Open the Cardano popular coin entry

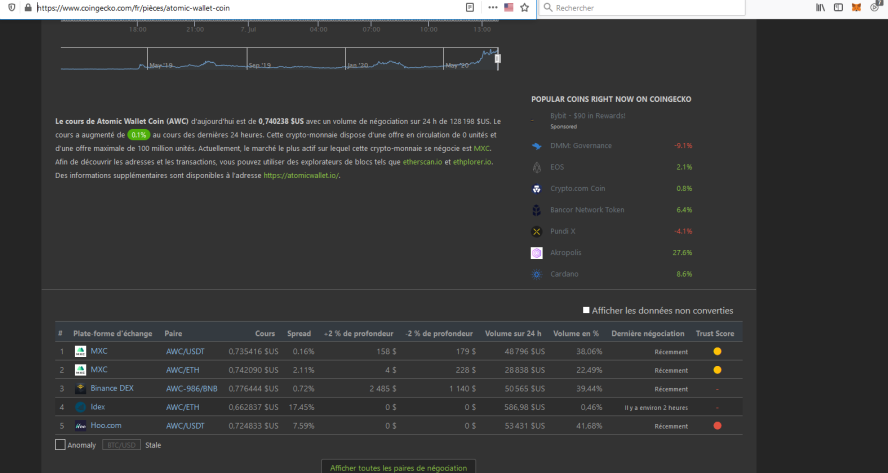pyautogui.click(x=611, y=274)
